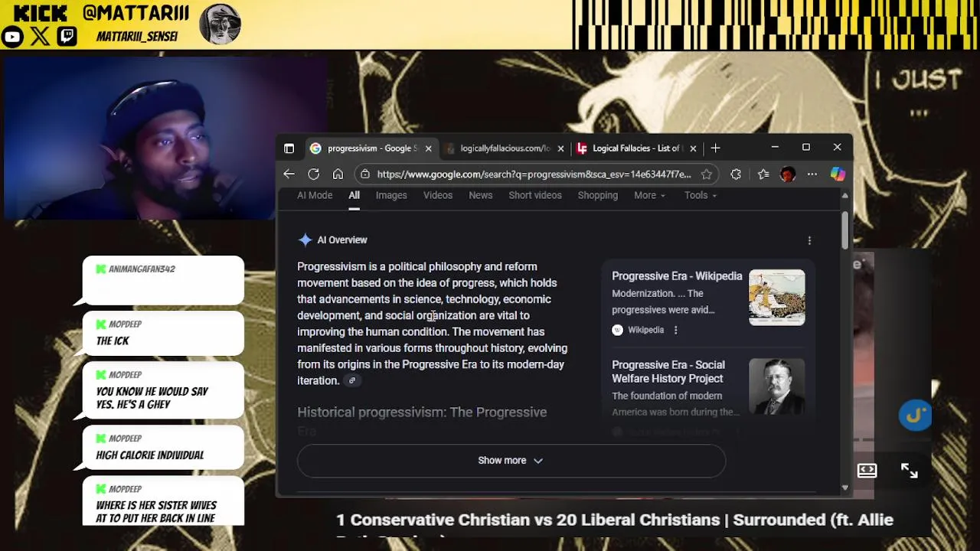Screen dimensions: 980x551
Task: Close the Logical Fallacies List tab
Action: pyautogui.click(x=693, y=148)
